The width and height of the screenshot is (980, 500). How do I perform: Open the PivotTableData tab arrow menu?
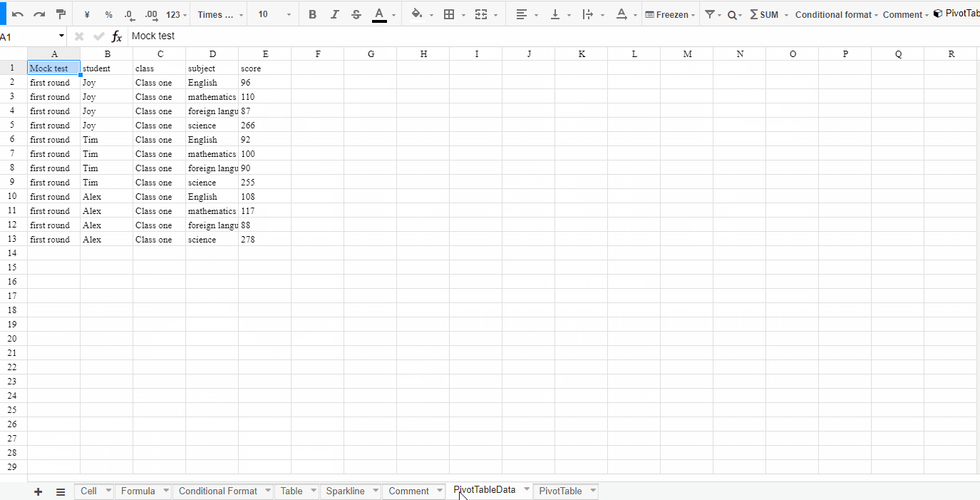tap(527, 489)
